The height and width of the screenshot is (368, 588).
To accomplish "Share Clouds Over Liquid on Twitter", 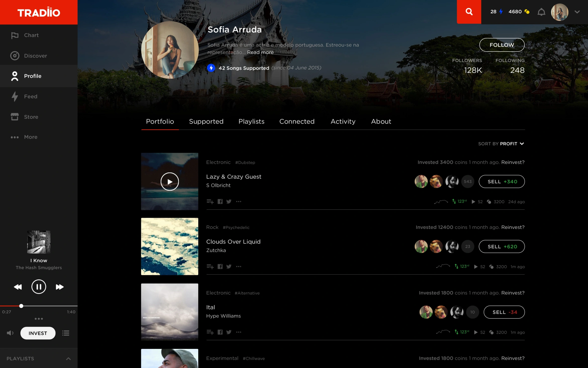I will (229, 267).
